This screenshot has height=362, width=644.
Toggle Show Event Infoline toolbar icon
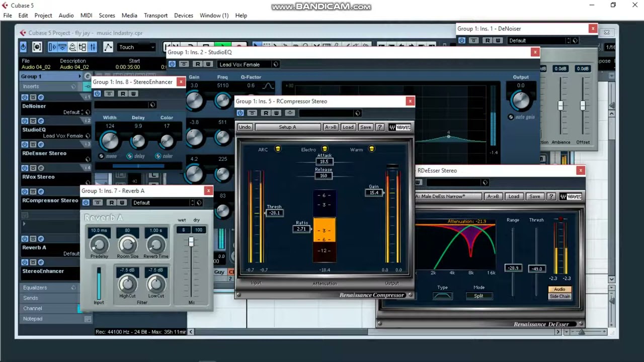coord(62,47)
